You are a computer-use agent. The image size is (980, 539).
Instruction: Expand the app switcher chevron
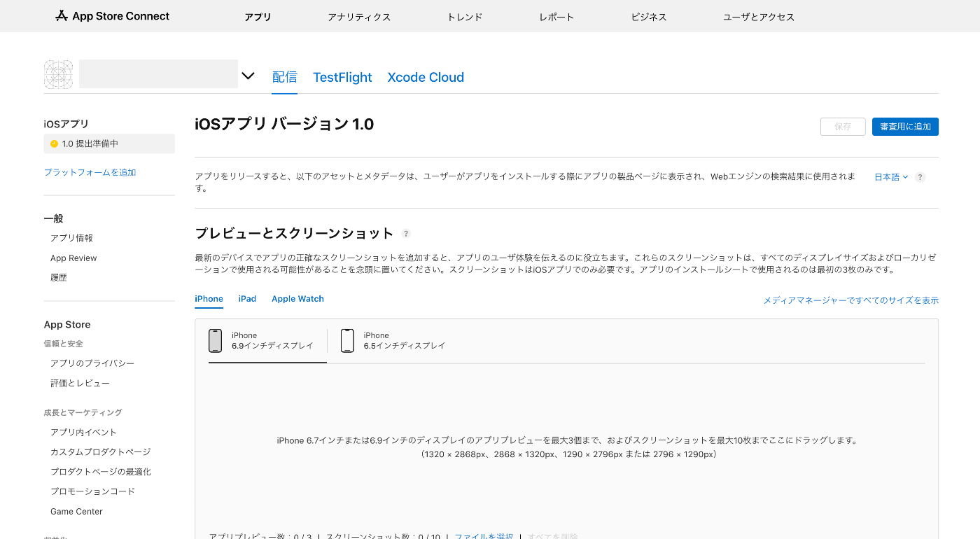[x=248, y=76]
